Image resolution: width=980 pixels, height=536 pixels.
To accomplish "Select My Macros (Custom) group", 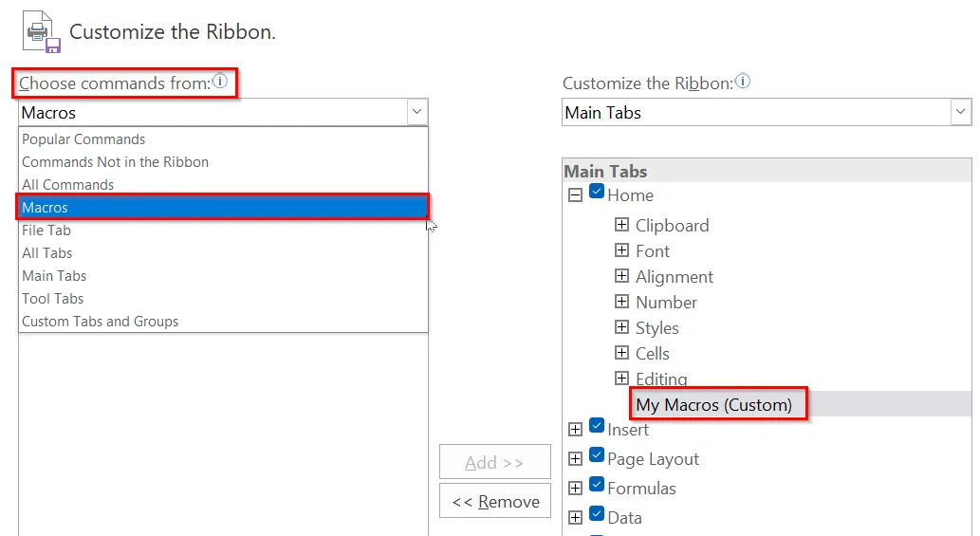I will click(x=713, y=405).
